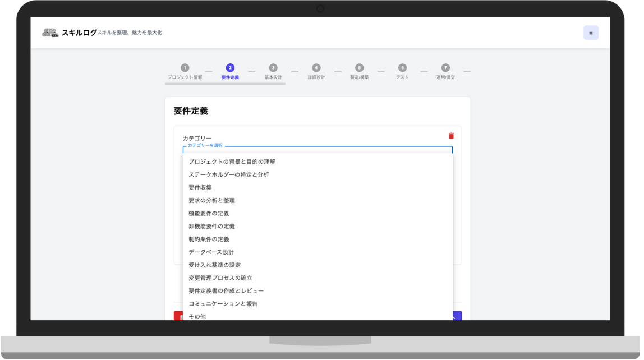Image resolution: width=644 pixels, height=360 pixels.
Task: Click step circle 3 for 基本設計
Action: click(x=273, y=67)
